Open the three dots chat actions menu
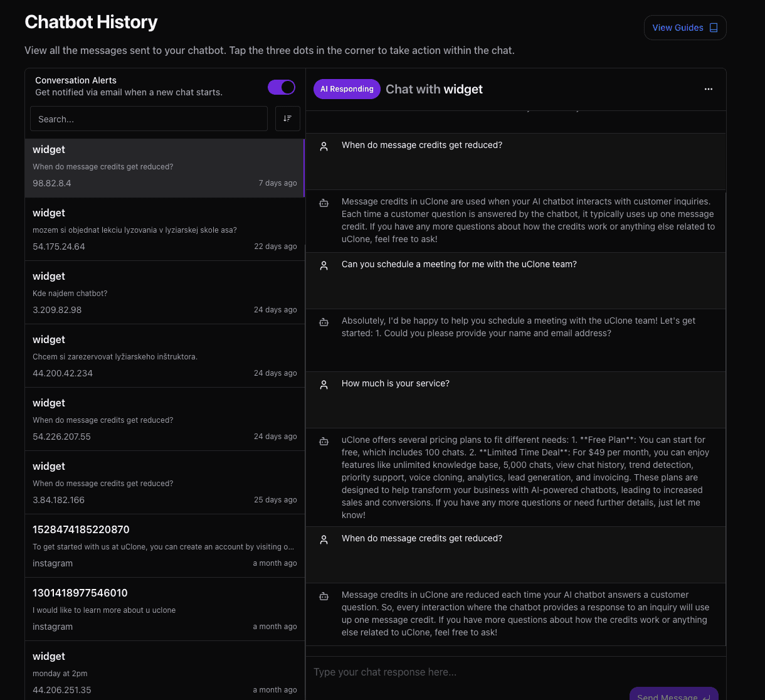 (709, 89)
